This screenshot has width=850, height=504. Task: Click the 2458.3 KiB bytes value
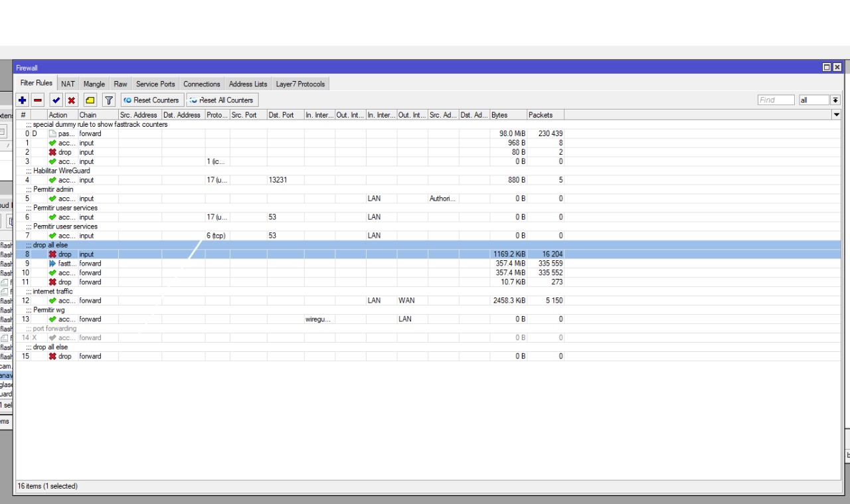(x=509, y=301)
